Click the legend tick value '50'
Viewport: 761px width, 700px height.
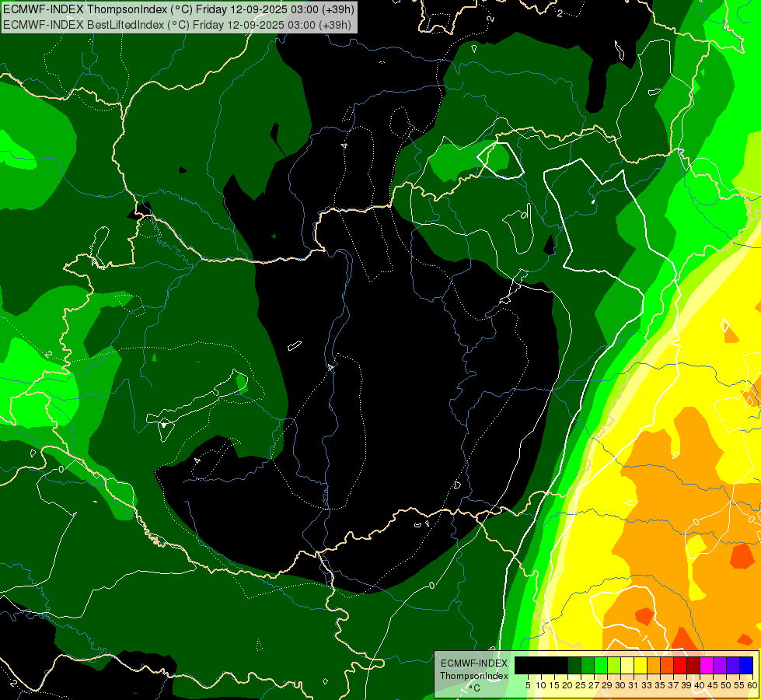[726, 685]
